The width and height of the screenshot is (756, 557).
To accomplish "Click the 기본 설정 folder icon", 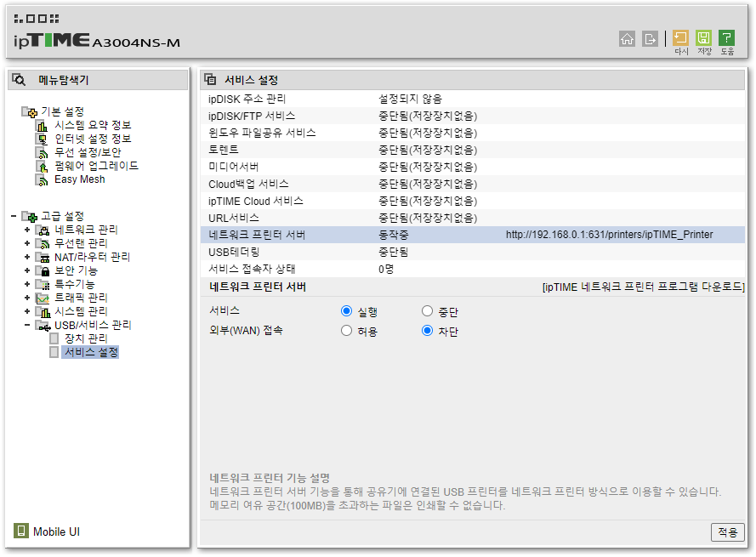I will [x=30, y=112].
